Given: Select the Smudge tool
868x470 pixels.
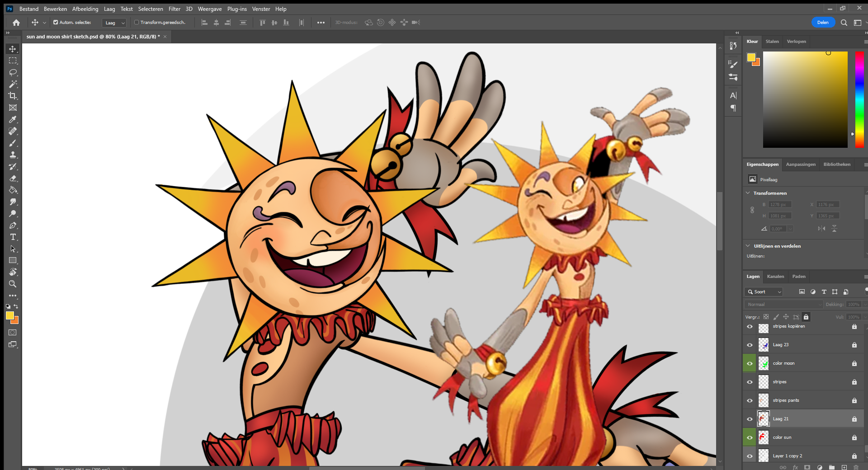Looking at the screenshot, I should (x=13, y=202).
